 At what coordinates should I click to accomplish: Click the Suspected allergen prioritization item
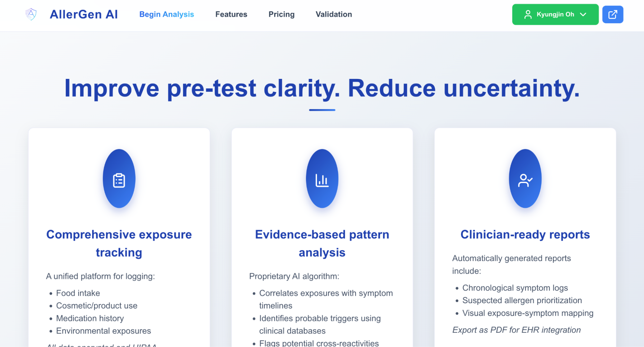pos(522,300)
